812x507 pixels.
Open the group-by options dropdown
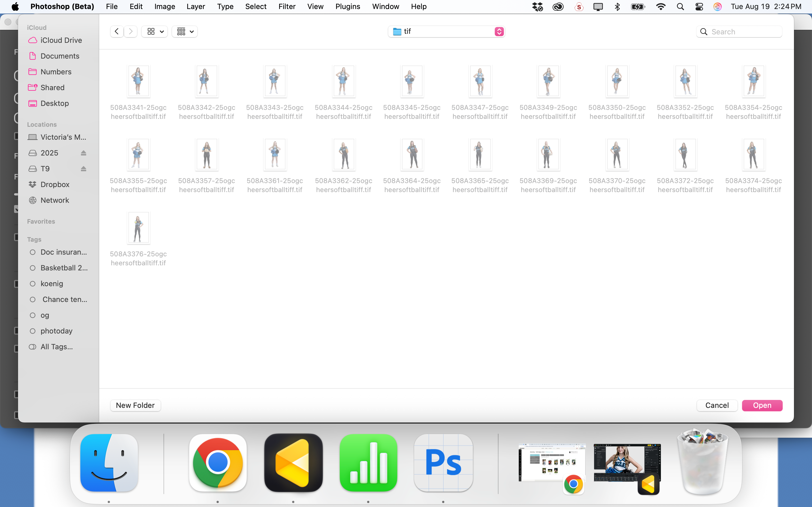pyautogui.click(x=185, y=32)
